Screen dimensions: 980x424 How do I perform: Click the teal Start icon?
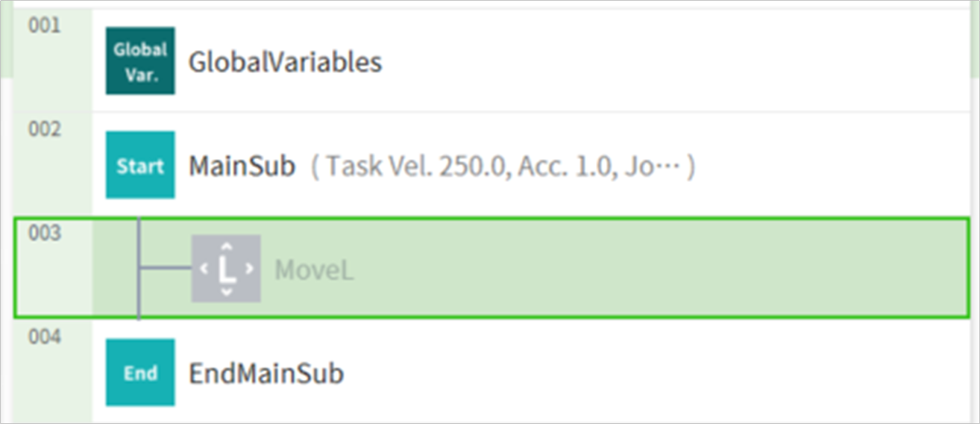click(140, 165)
